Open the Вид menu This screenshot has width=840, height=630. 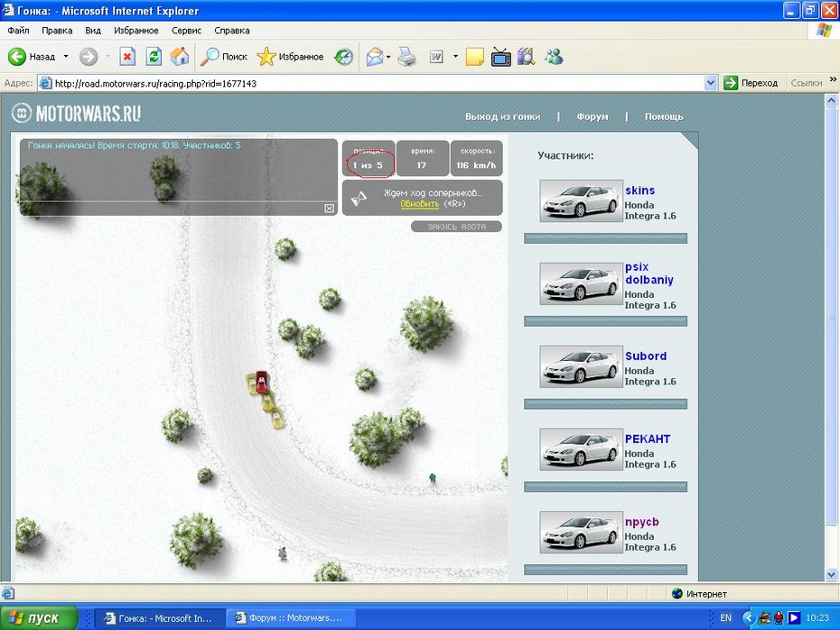click(x=93, y=31)
